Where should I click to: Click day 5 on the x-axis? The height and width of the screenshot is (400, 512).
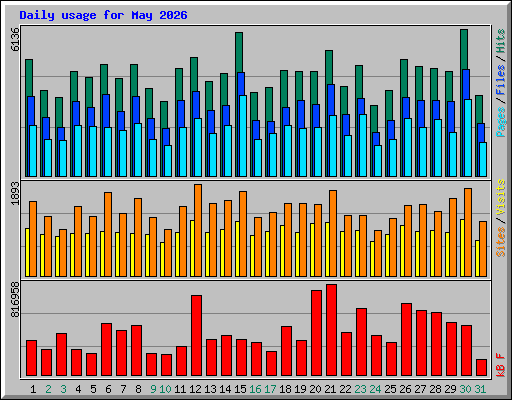pyautogui.click(x=93, y=389)
